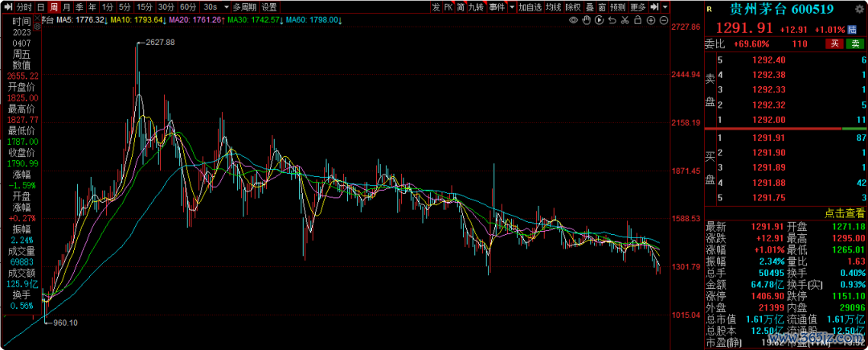Click the MA10: 1793.64 indicator label
The height and width of the screenshot is (350, 868).
[x=137, y=20]
